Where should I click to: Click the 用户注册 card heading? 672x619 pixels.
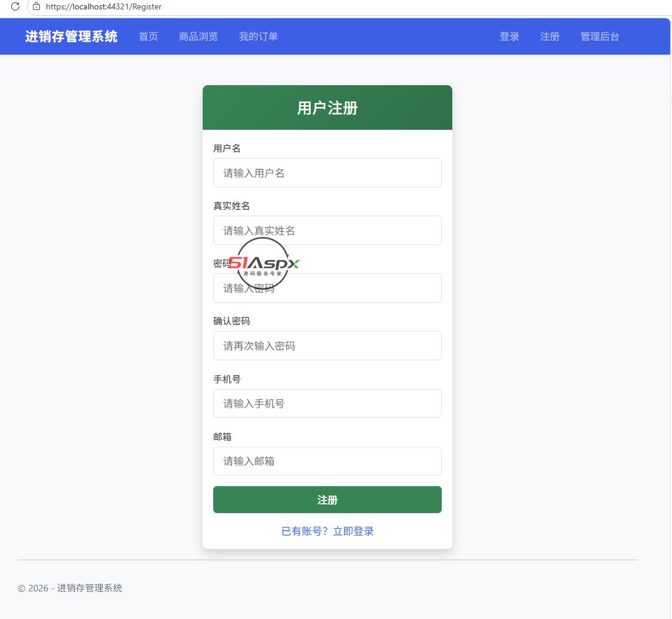(x=327, y=108)
